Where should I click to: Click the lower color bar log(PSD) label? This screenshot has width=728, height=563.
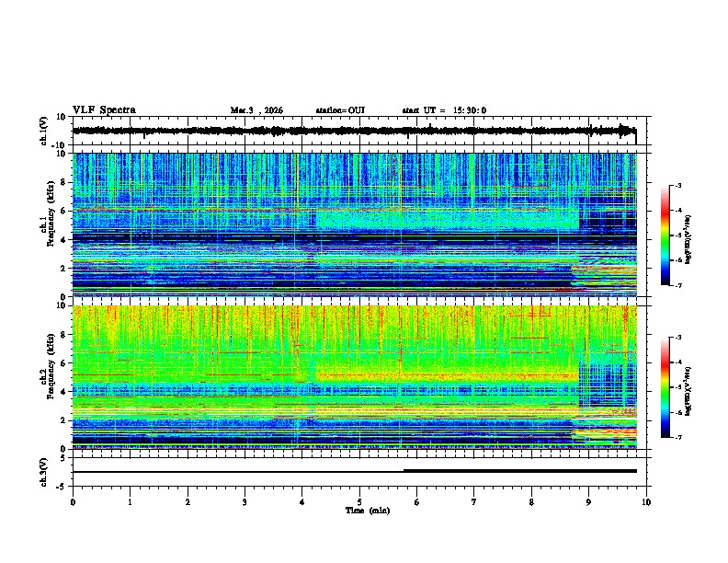tap(688, 391)
